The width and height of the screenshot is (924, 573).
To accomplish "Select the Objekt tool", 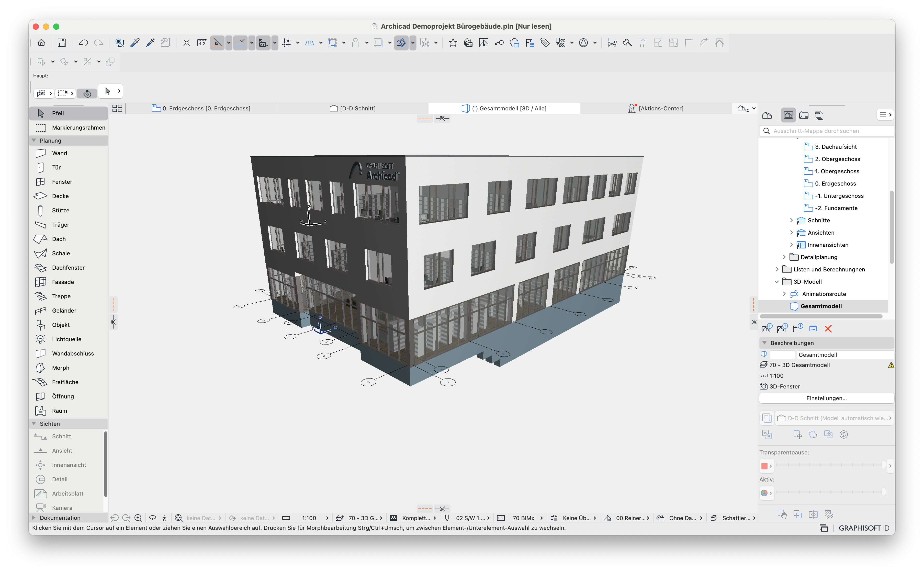I will click(x=68, y=325).
